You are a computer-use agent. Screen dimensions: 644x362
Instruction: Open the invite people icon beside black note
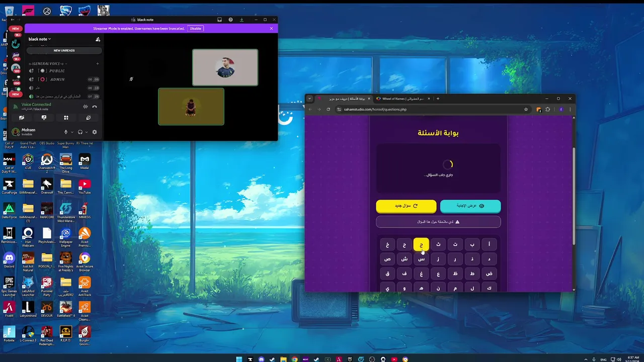98,39
